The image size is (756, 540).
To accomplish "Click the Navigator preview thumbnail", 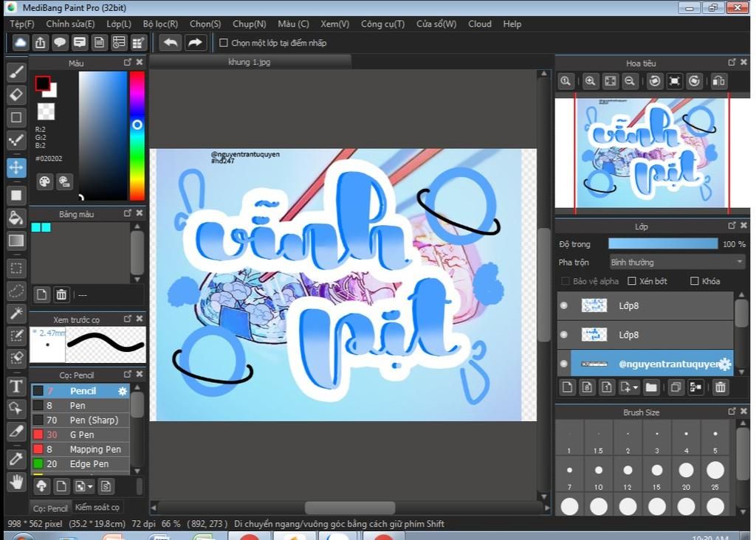I will 652,153.
